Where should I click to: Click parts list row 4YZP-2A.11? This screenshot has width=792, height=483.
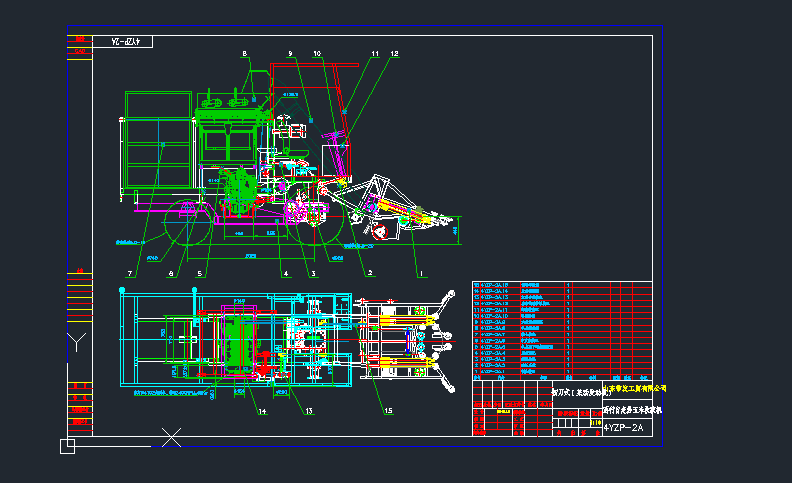coord(562,310)
